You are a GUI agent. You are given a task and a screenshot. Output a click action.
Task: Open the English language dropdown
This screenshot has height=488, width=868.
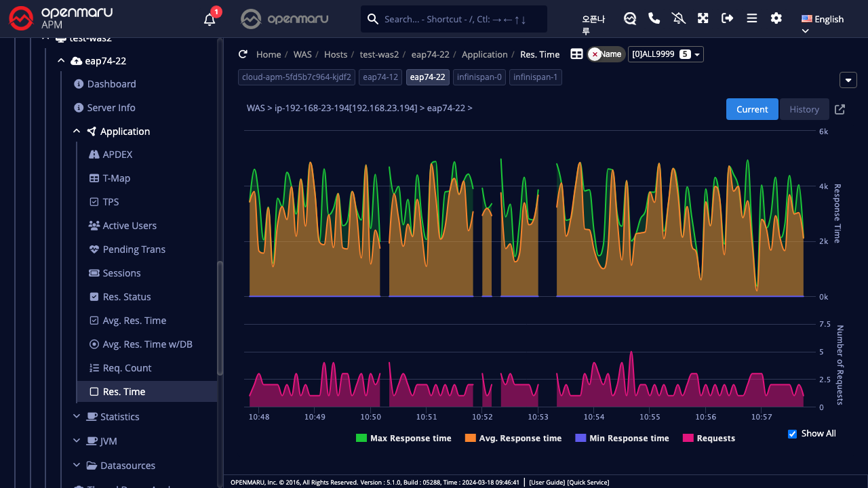[x=822, y=20]
